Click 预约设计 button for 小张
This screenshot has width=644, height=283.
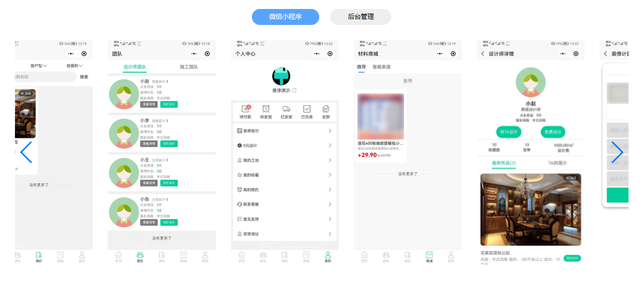coord(169,223)
